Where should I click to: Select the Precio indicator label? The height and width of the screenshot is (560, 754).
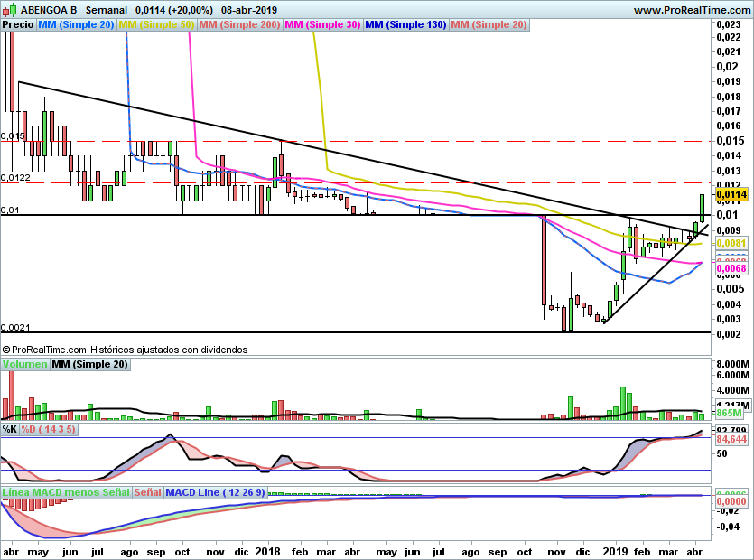18,24
